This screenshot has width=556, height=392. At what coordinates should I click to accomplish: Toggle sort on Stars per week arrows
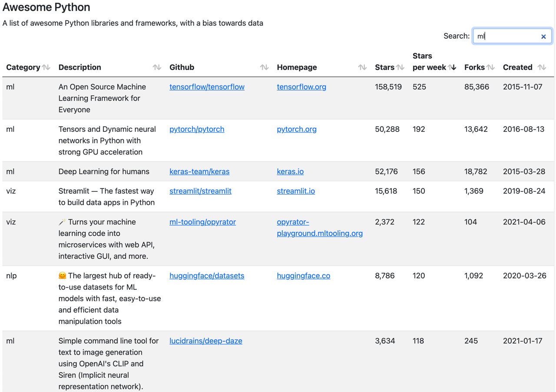pyautogui.click(x=452, y=67)
